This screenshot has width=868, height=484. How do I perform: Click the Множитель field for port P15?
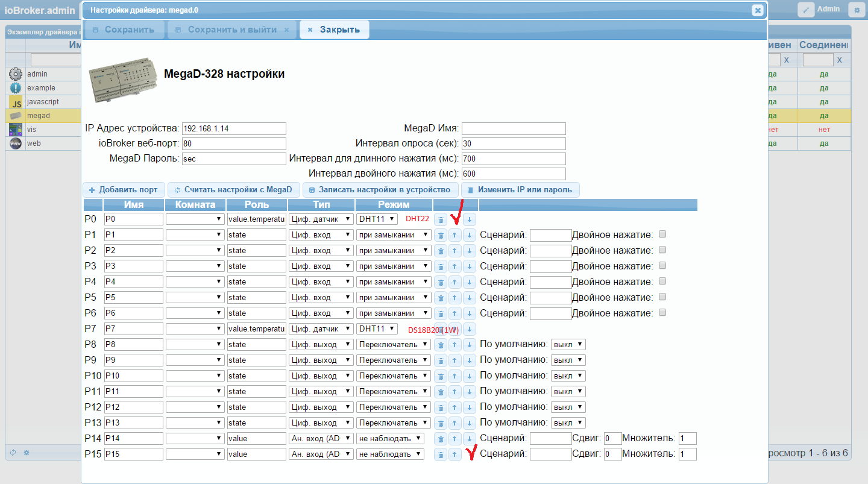pyautogui.click(x=687, y=454)
